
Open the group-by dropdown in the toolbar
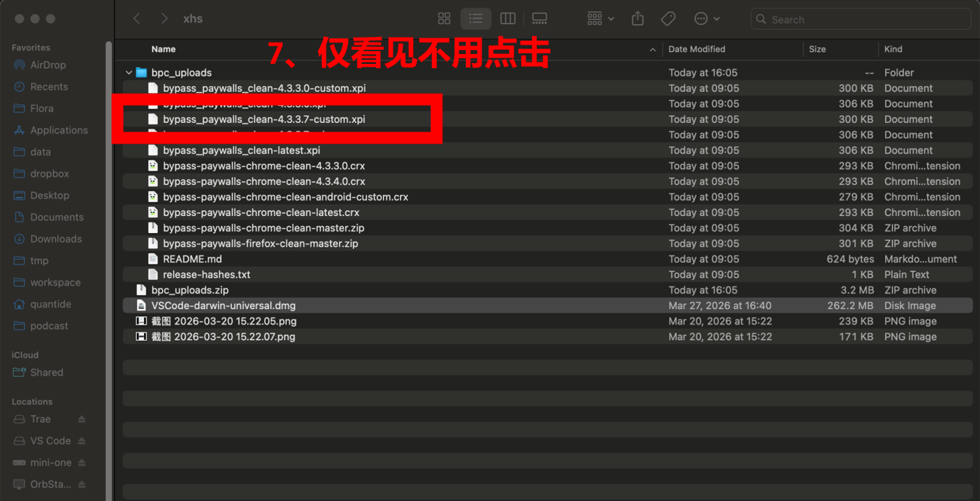pyautogui.click(x=599, y=18)
